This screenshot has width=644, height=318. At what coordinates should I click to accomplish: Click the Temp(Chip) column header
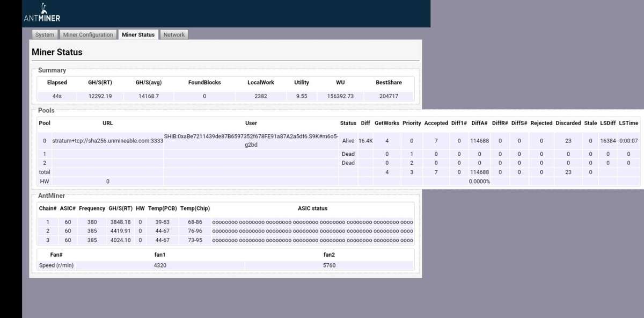[x=195, y=208]
